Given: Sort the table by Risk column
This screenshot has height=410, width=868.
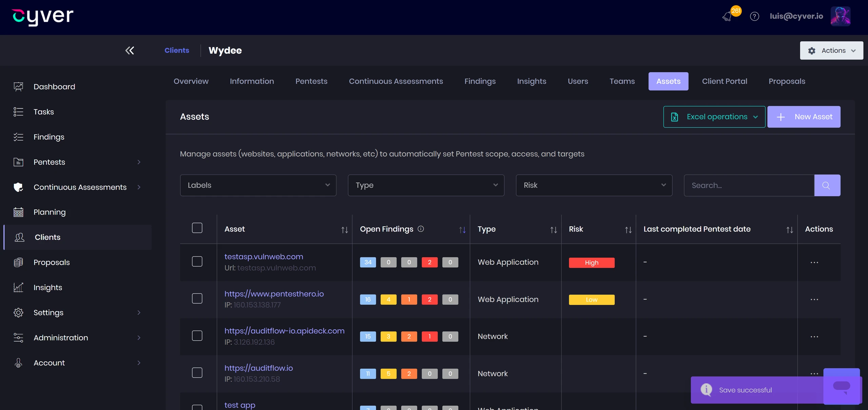Looking at the screenshot, I should (x=628, y=230).
